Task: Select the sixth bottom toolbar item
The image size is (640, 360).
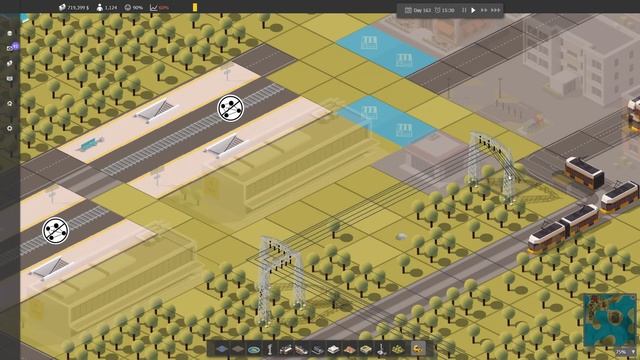Action: point(301,349)
